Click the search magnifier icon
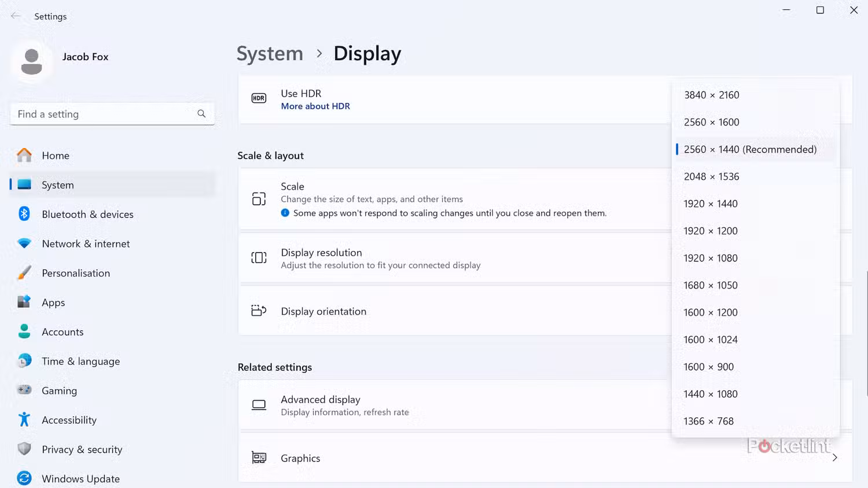The height and width of the screenshot is (488, 868). pos(201,114)
